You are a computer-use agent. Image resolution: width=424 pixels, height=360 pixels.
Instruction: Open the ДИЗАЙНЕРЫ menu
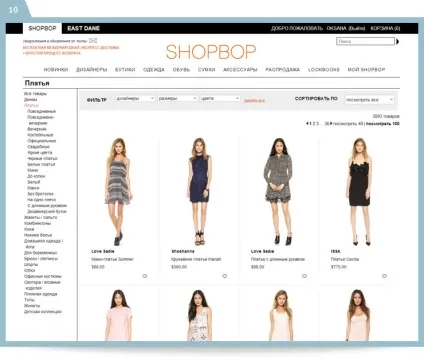coord(92,70)
